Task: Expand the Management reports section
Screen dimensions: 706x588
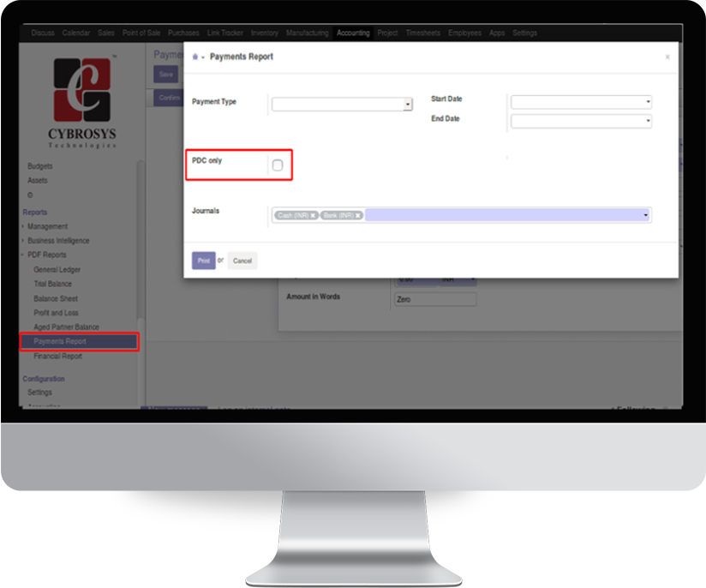Action: pyautogui.click(x=47, y=226)
